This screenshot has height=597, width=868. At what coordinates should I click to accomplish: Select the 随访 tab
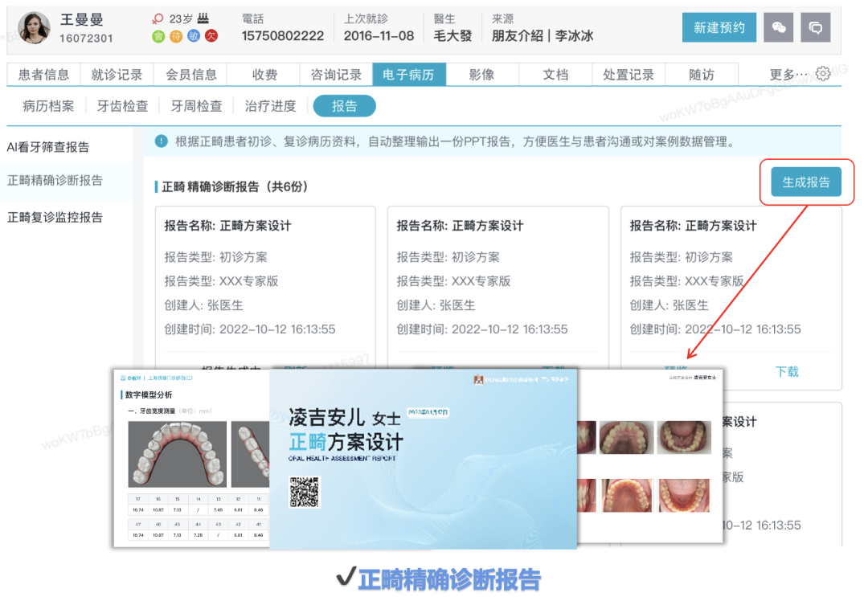[702, 75]
